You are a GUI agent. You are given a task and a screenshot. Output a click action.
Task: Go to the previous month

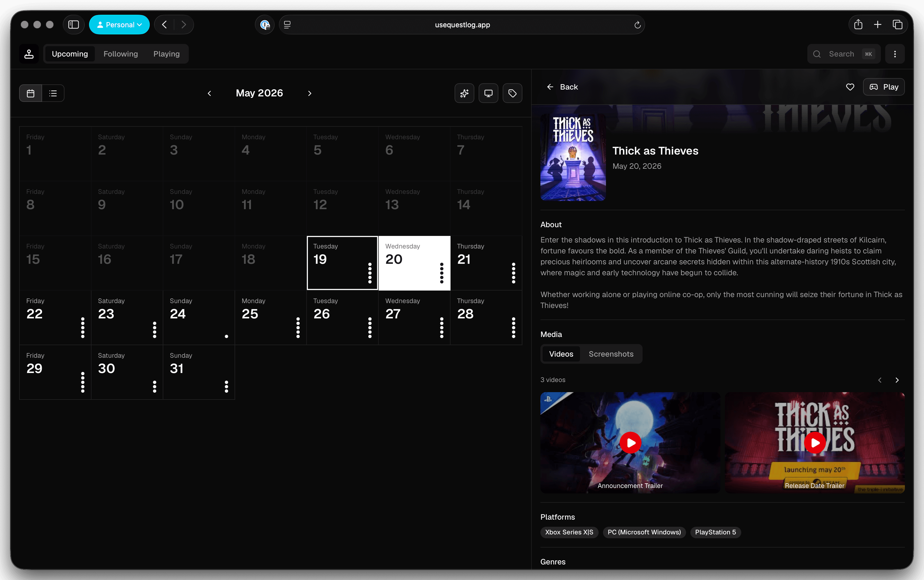pos(210,93)
